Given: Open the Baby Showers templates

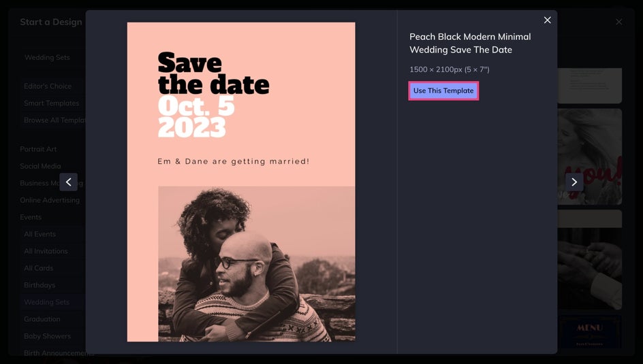Looking at the screenshot, I should [x=47, y=335].
